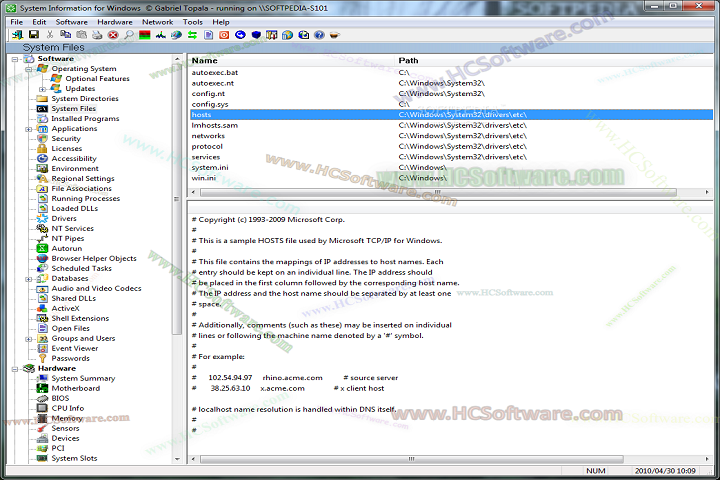Sort the file list by Name column
This screenshot has height=480, width=720.
[x=292, y=61]
